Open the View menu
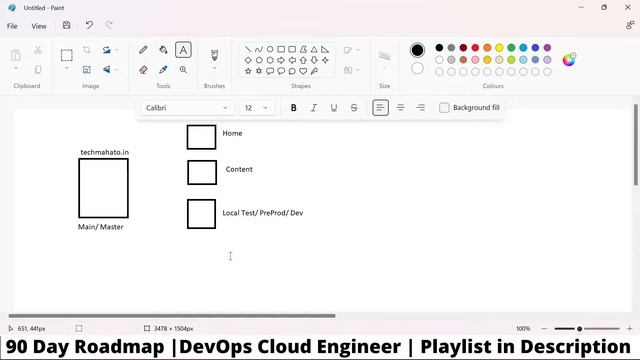 click(x=39, y=26)
